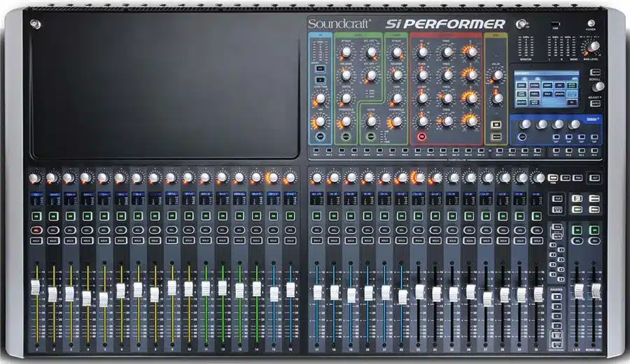
Task: Click the rotary encoder above channel 1
Action: 34,178
